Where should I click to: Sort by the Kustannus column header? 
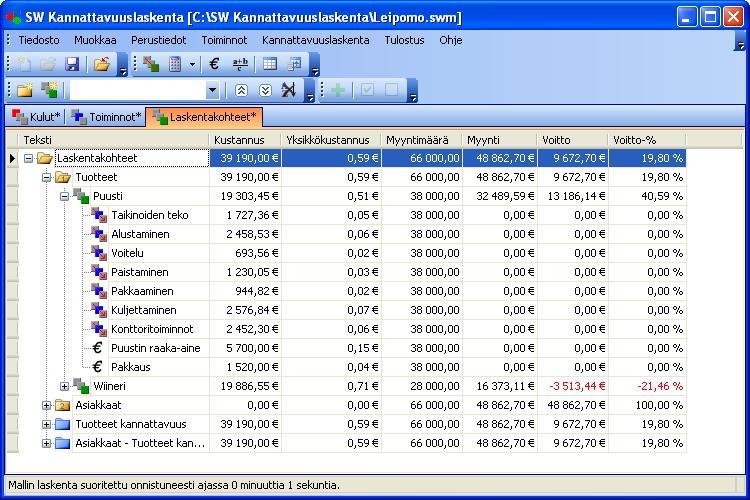(x=245, y=140)
